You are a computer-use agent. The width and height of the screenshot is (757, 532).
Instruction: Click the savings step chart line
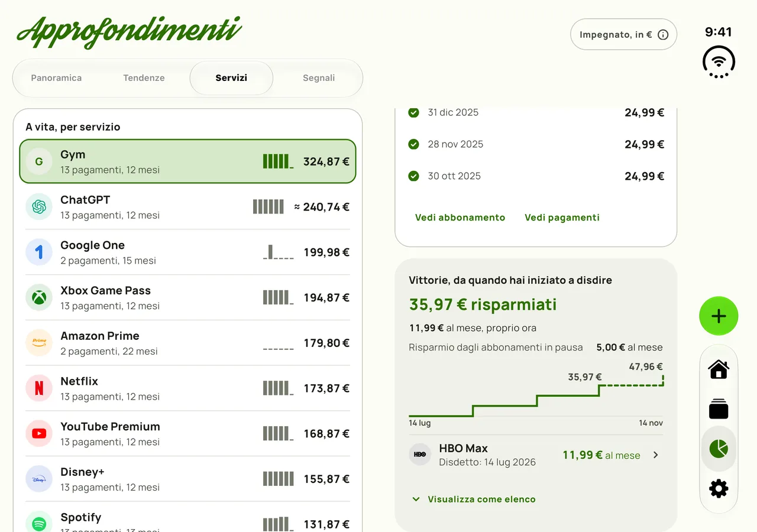(x=536, y=396)
